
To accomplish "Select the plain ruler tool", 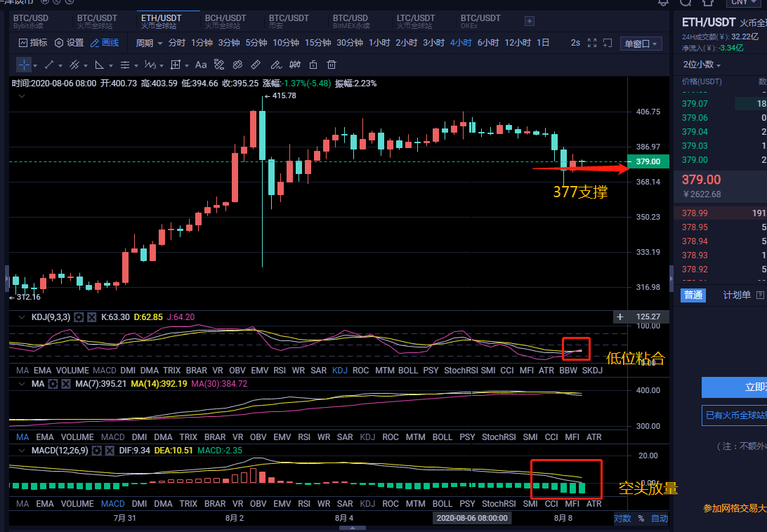I will point(256,65).
